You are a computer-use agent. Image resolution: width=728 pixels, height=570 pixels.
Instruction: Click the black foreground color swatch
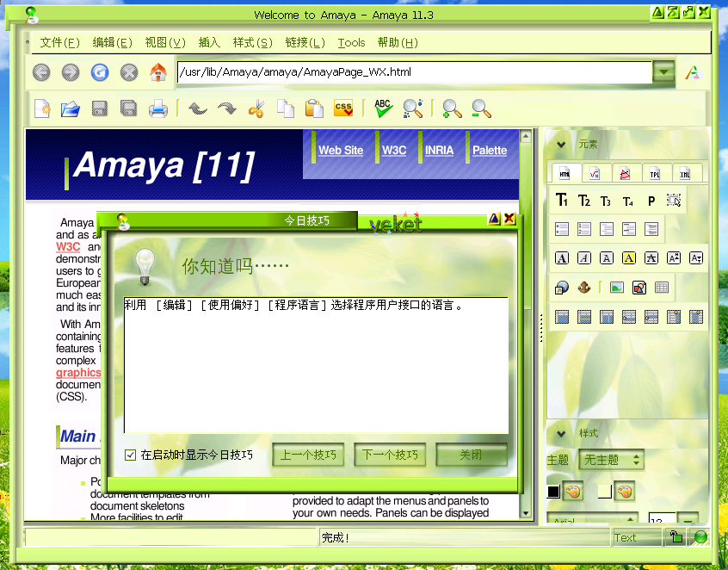point(553,492)
